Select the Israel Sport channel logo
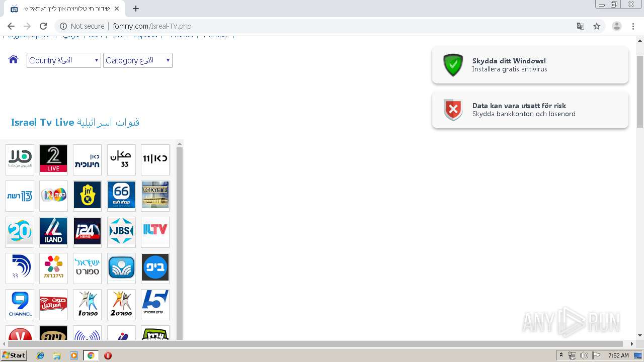 pyautogui.click(x=87, y=268)
